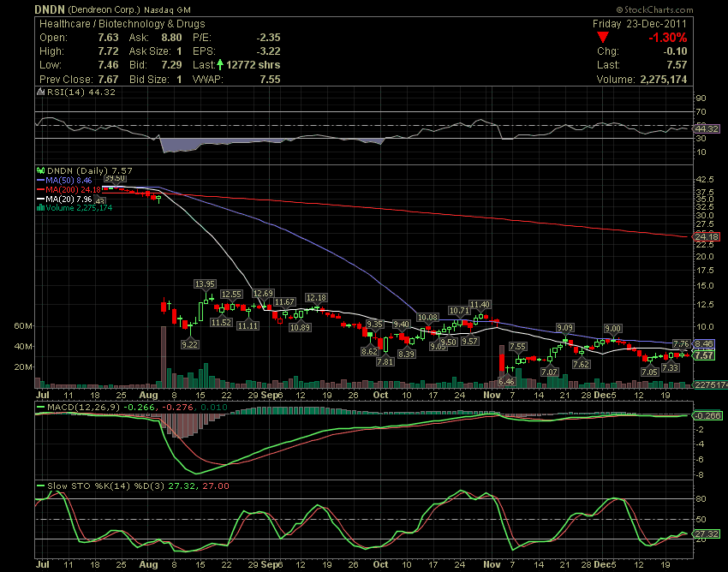
Task: Click the StockCharts.com watermark link
Action: 654,9
